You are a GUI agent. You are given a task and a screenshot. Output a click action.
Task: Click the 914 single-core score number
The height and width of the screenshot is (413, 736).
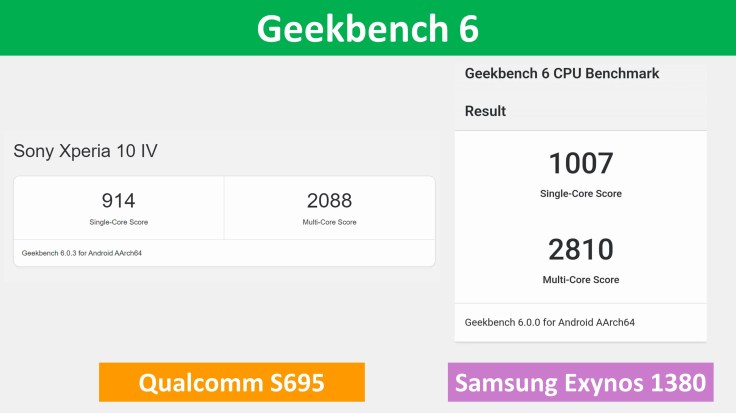[118, 200]
